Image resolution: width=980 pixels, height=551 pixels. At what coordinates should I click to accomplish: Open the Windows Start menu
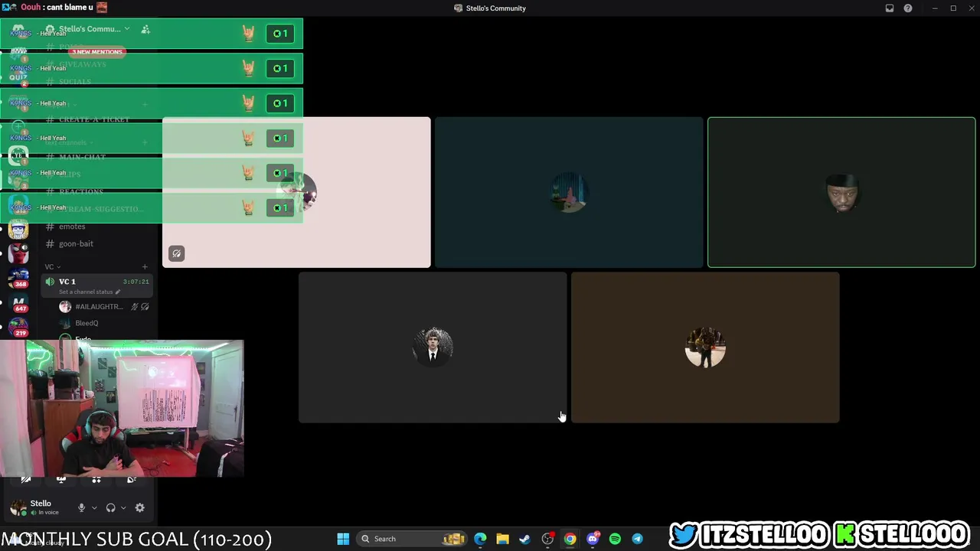[x=343, y=539]
